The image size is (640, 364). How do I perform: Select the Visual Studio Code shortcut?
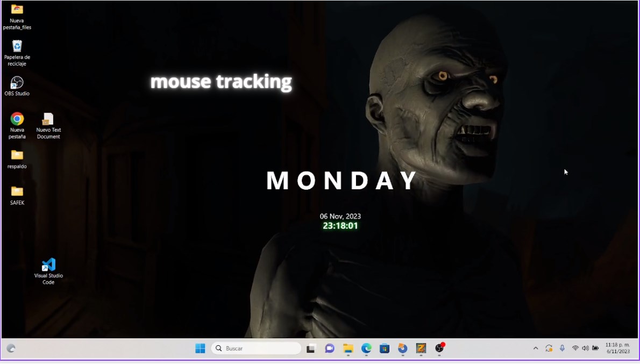click(x=48, y=271)
